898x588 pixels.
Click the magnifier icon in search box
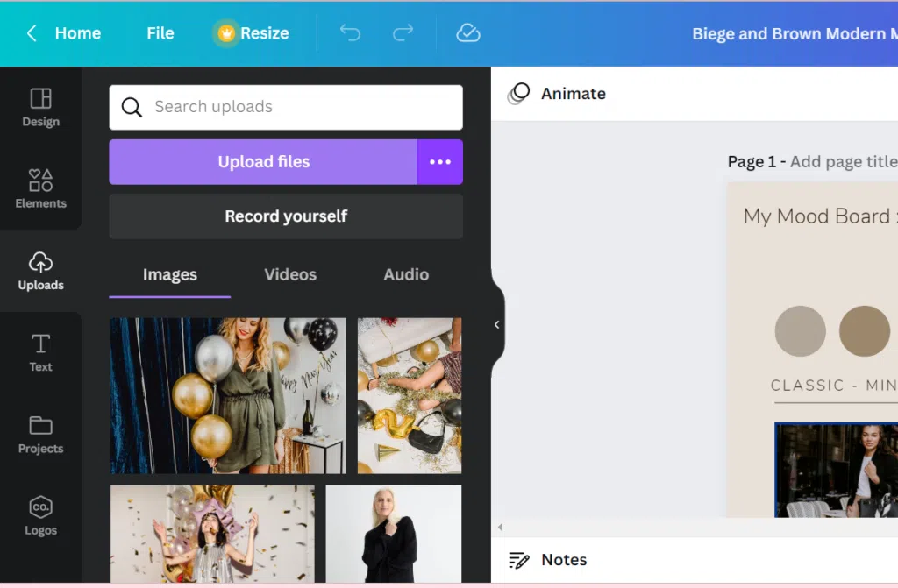click(x=132, y=107)
